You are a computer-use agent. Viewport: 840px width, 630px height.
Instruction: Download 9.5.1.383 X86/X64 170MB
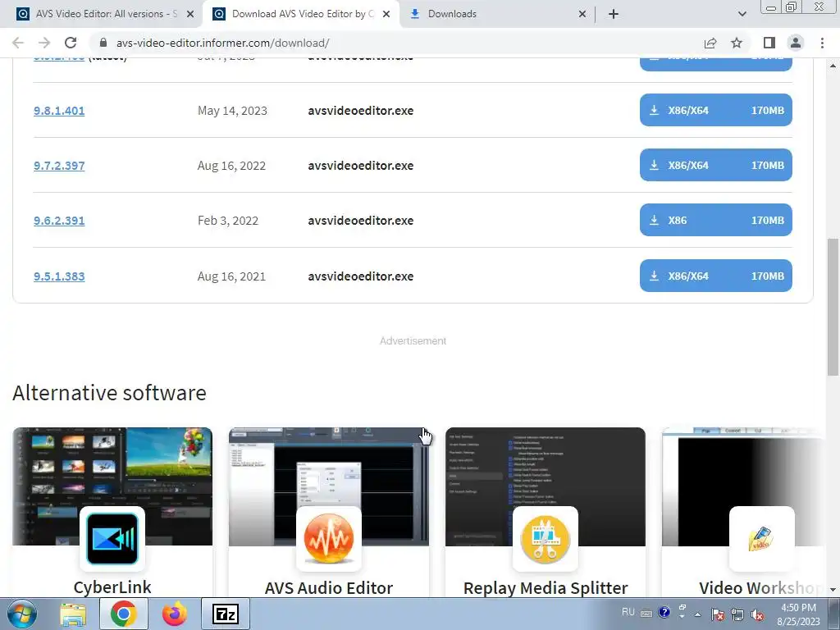715,276
